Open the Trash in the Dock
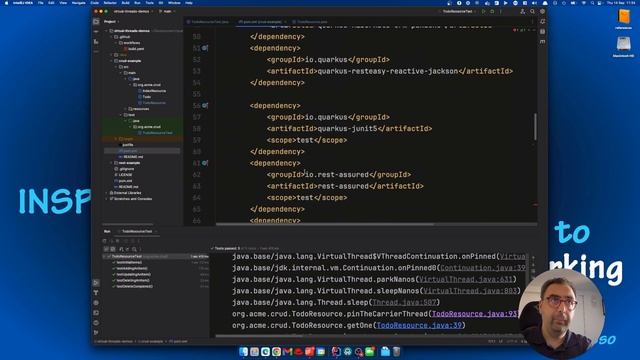 click(396, 351)
